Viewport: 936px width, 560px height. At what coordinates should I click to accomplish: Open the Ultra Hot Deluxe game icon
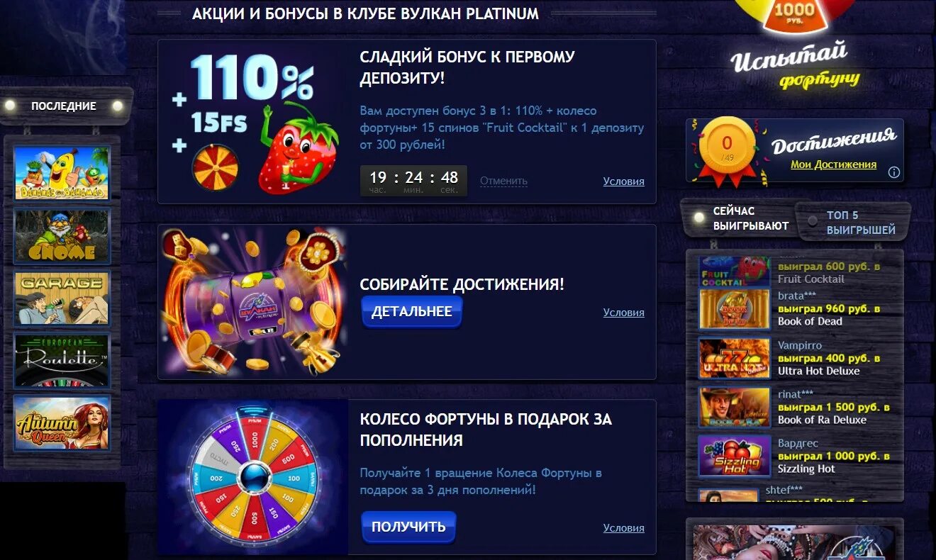(735, 358)
